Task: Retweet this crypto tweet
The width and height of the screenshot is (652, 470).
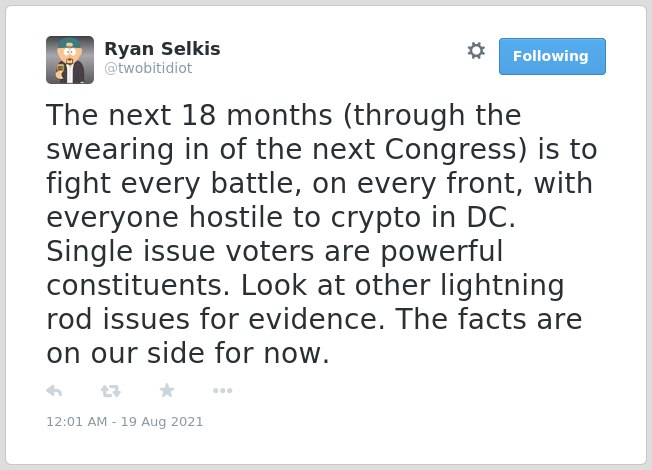Action: [111, 391]
